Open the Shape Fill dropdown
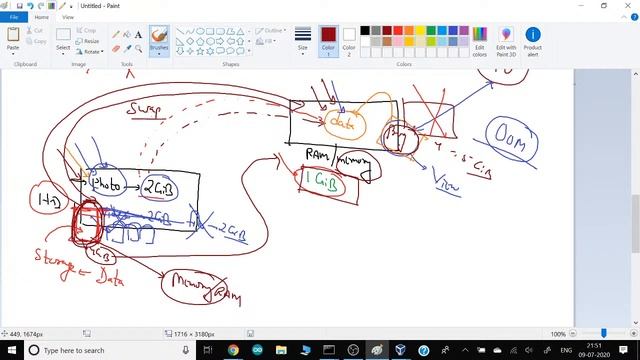 (266, 41)
